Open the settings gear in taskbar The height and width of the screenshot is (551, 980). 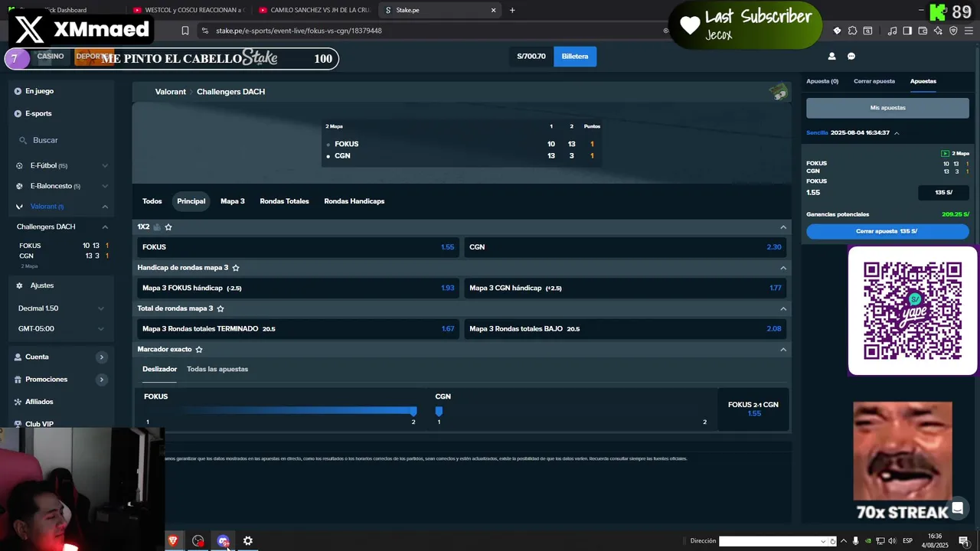click(x=248, y=541)
